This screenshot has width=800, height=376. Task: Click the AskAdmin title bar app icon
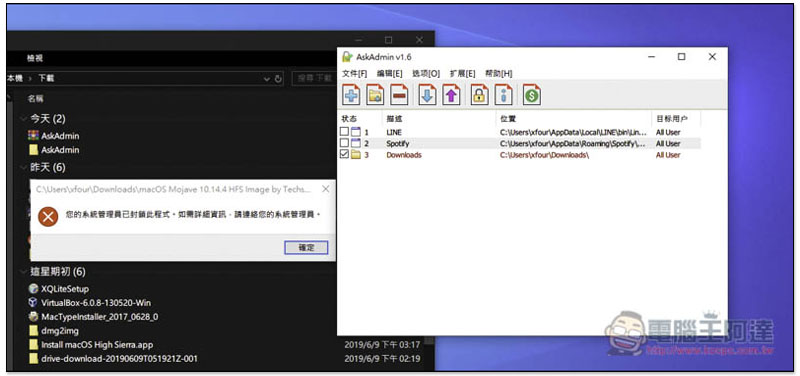(347, 57)
